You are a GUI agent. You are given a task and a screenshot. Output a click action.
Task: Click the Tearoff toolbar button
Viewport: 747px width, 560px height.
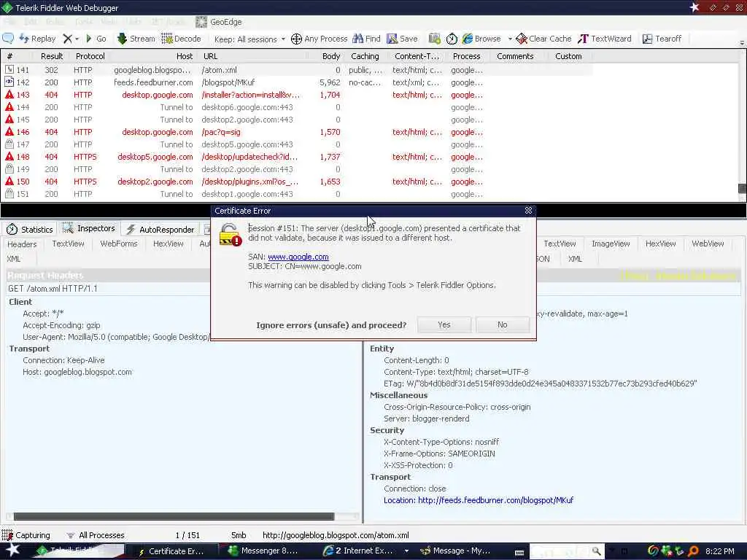(662, 39)
